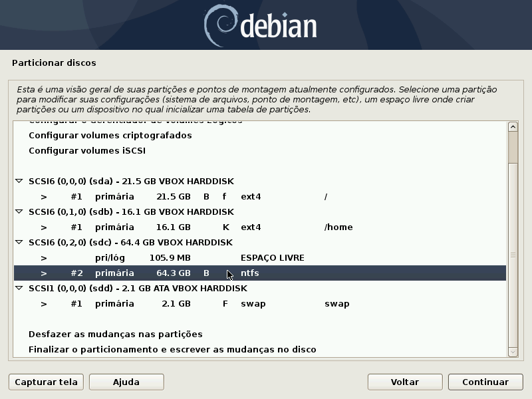Click the '>' arrow of the /home row

pos(44,227)
